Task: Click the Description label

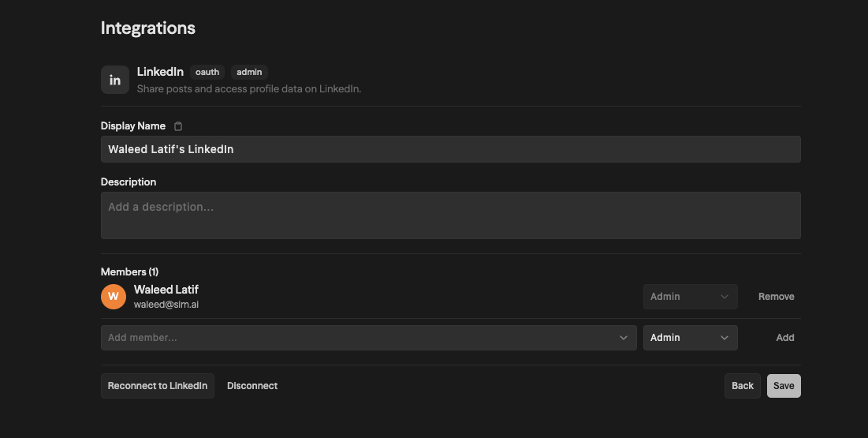Action: pyautogui.click(x=129, y=182)
